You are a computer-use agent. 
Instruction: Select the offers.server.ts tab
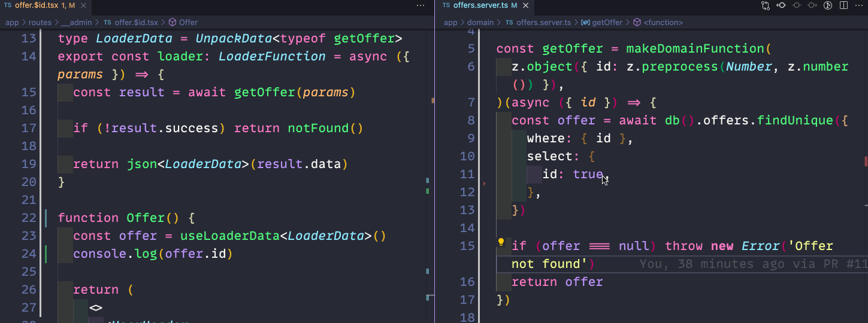pos(476,5)
